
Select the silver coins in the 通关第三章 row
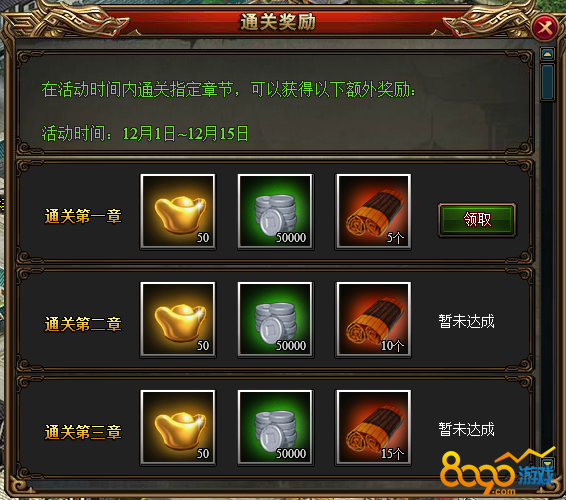pyautogui.click(x=275, y=427)
